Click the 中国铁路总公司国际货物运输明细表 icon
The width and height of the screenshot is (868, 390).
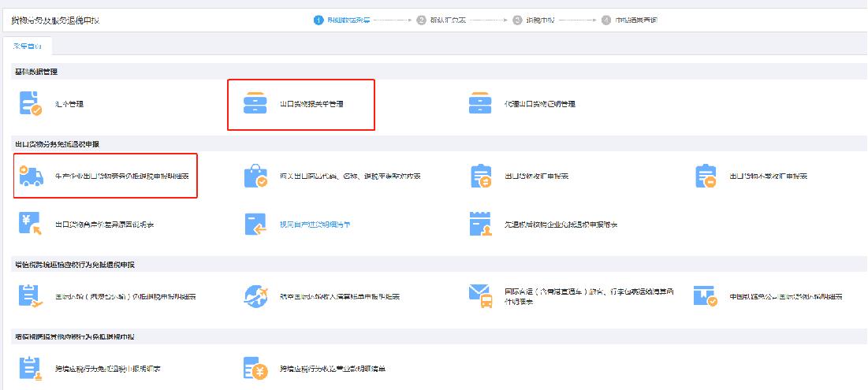point(706,296)
